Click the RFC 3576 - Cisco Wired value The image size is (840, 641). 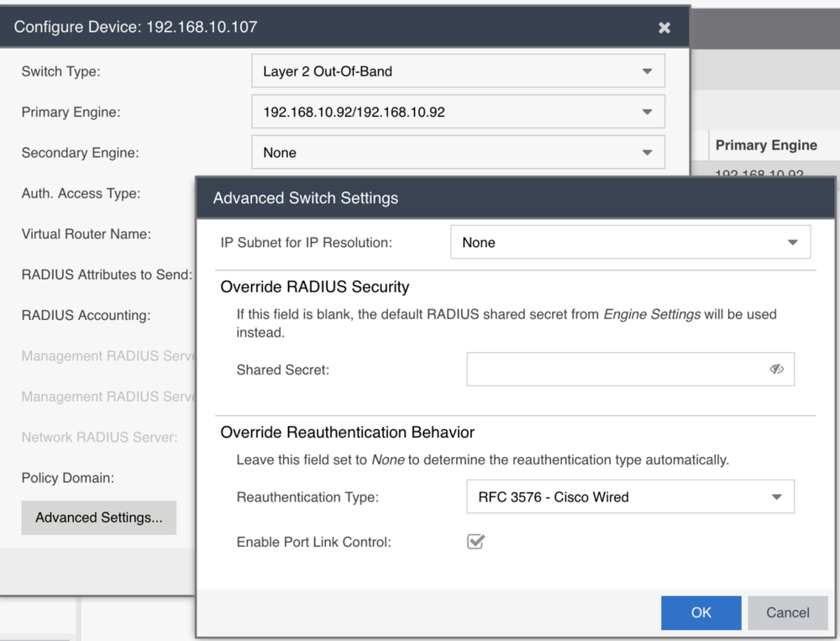[554, 497]
